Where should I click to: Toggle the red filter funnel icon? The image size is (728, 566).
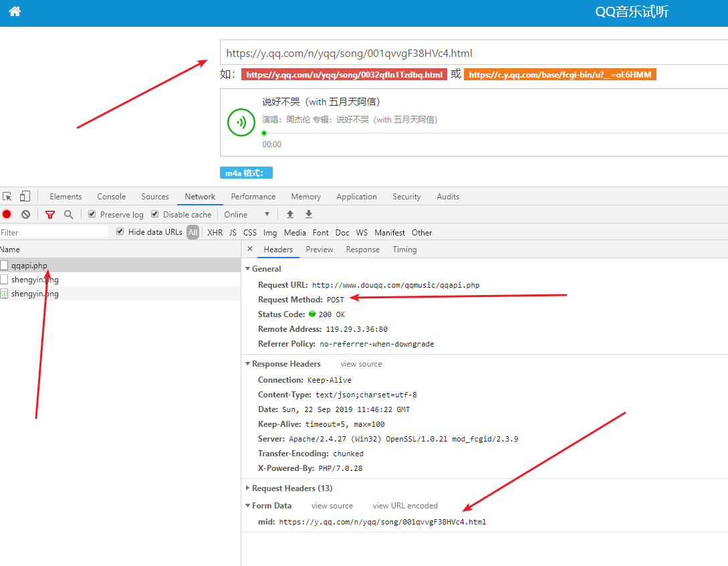(50, 214)
